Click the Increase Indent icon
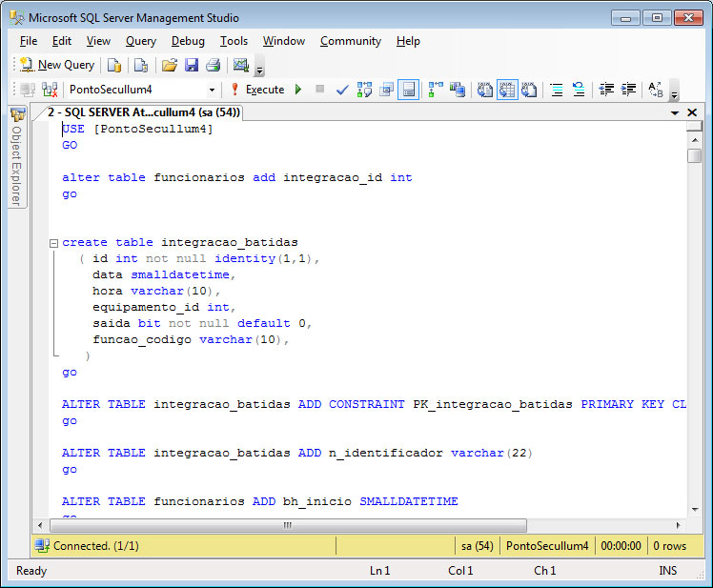The width and height of the screenshot is (713, 588). (628, 90)
